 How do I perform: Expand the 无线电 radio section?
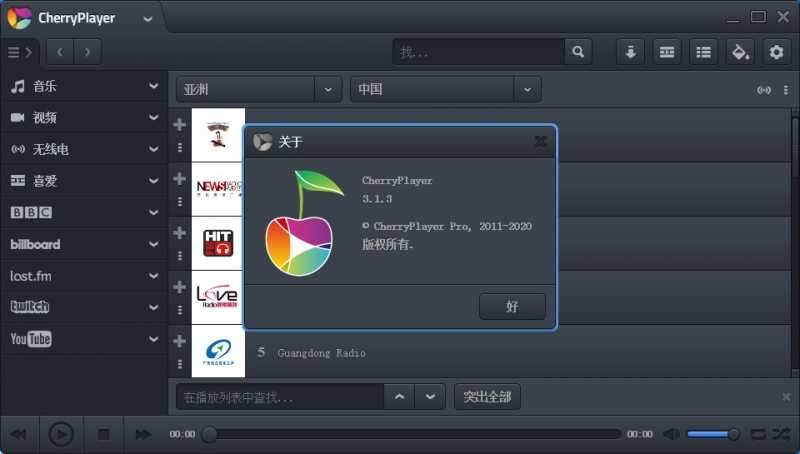click(153, 149)
